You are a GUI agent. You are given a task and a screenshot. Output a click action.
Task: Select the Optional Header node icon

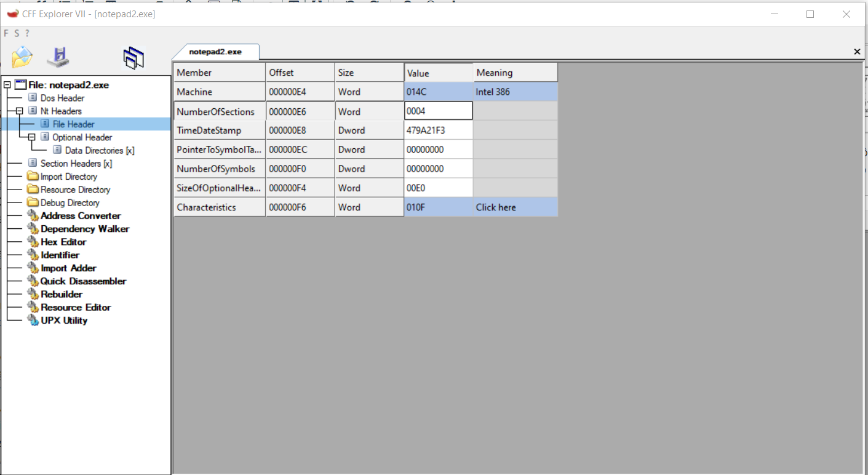click(45, 137)
